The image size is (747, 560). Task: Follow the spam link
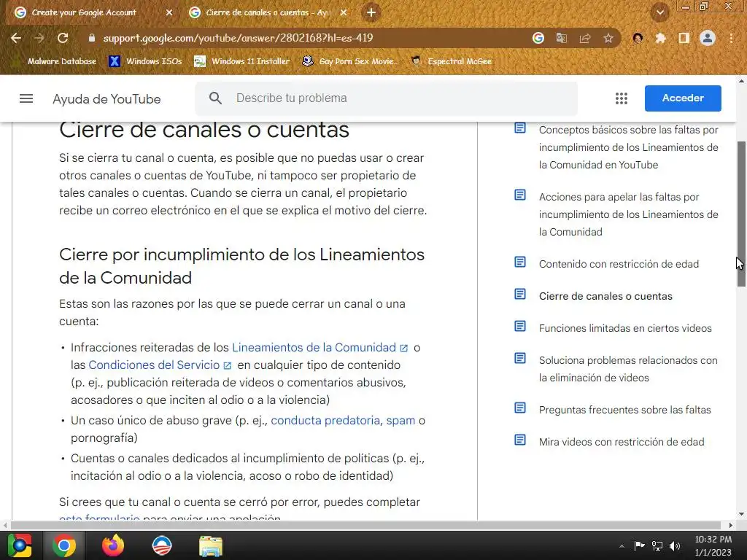click(400, 421)
